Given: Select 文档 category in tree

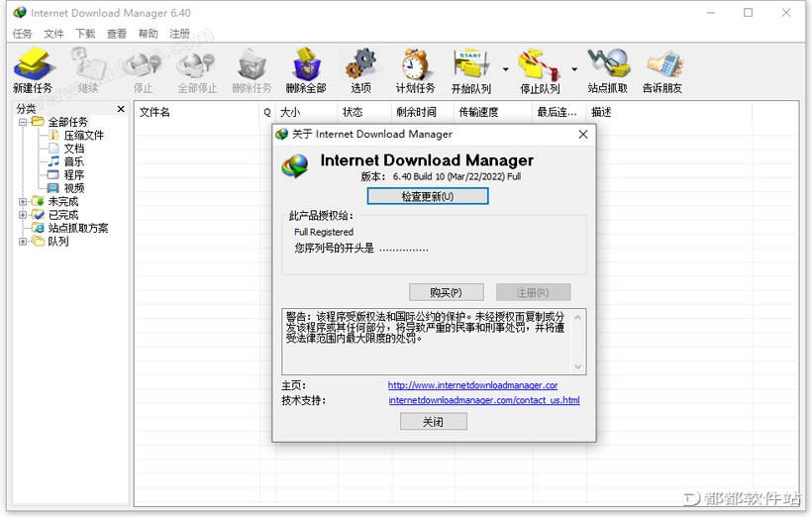Looking at the screenshot, I should 73,149.
